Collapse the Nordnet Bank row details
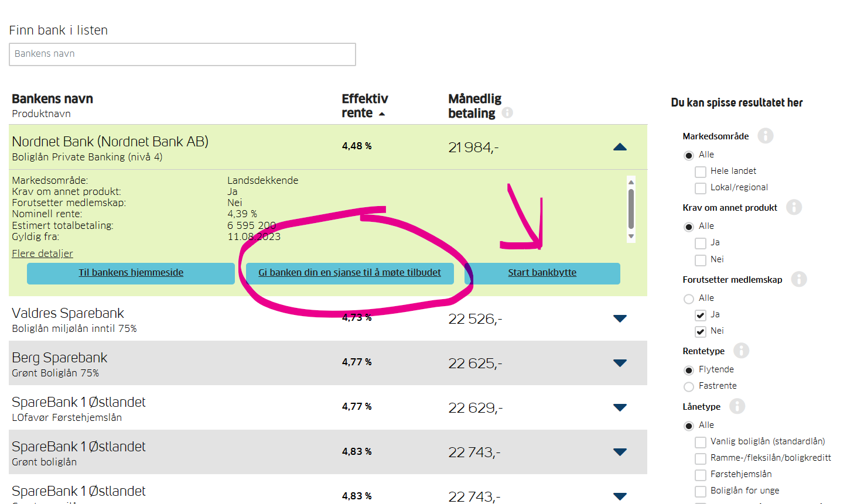Screen dimensions: 847x504 (620, 147)
